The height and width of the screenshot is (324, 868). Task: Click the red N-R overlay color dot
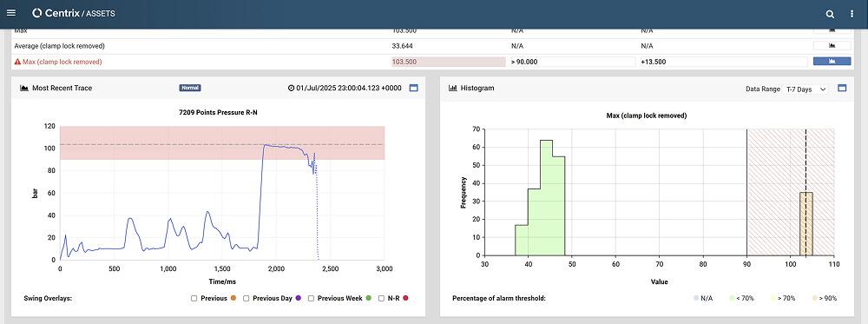tap(405, 298)
